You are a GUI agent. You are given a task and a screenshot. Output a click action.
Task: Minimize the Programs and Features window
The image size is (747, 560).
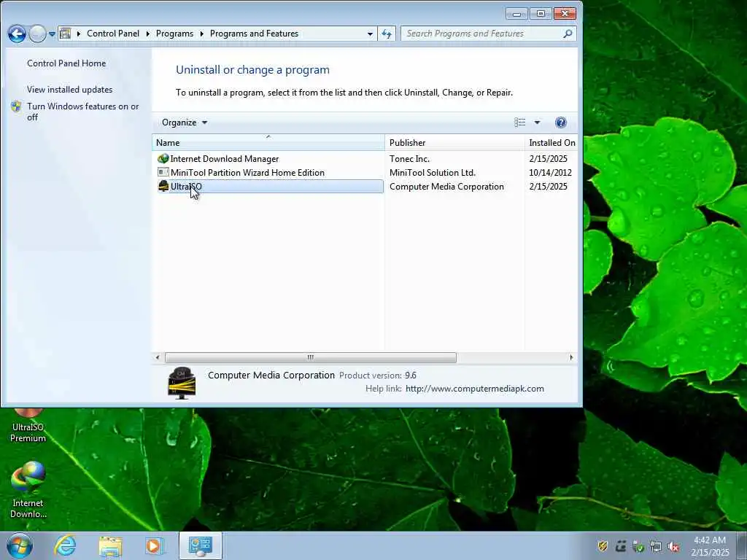(516, 14)
